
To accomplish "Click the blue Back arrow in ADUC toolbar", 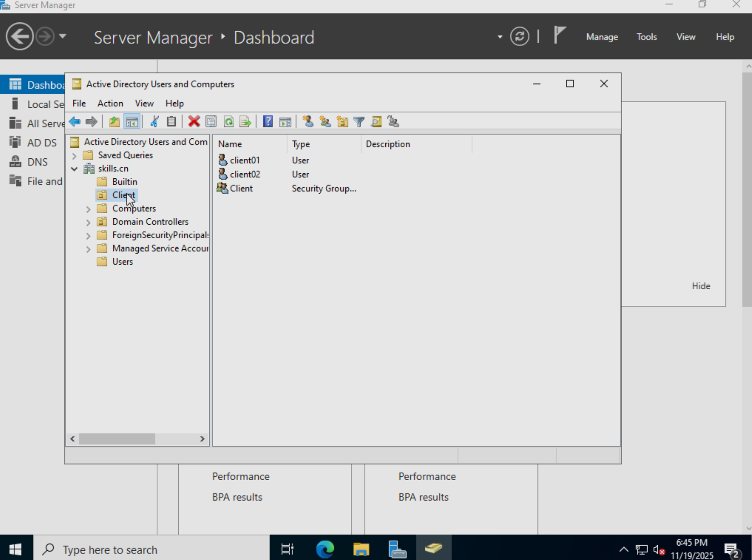I will click(x=75, y=122).
